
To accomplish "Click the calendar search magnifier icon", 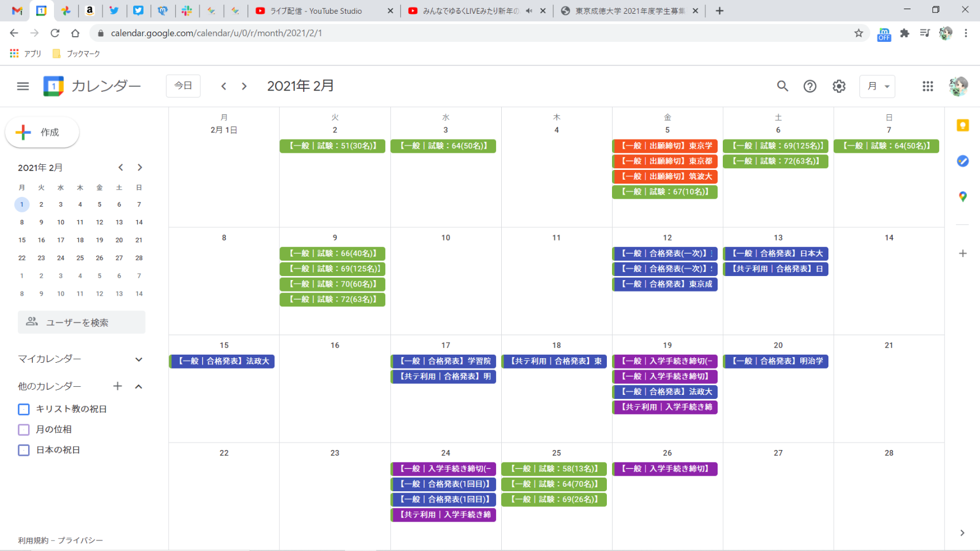I will (x=783, y=86).
